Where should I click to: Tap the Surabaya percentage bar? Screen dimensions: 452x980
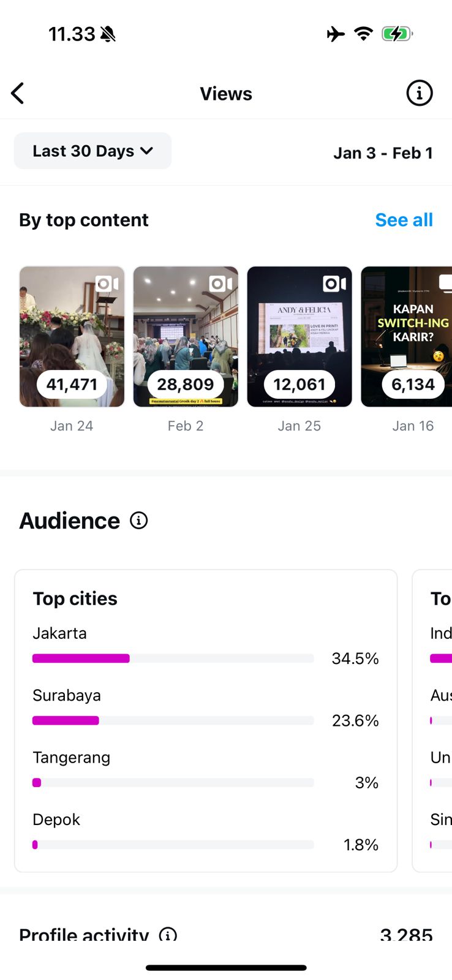click(x=173, y=720)
